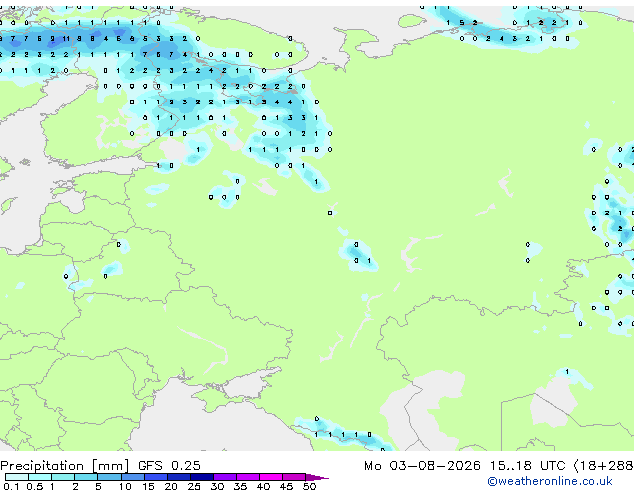Click the '0.1' legend scale label
Viewport: 634px width, 490px height.
[x=11, y=486]
